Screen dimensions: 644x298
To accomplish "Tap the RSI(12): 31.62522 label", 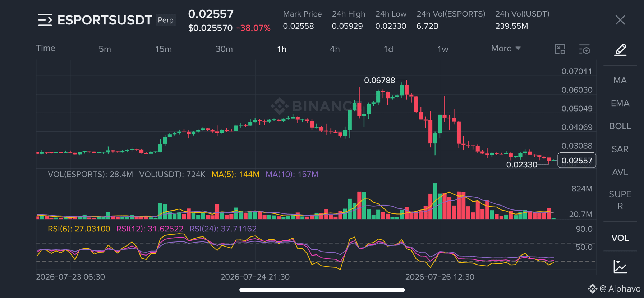I will tap(150, 229).
